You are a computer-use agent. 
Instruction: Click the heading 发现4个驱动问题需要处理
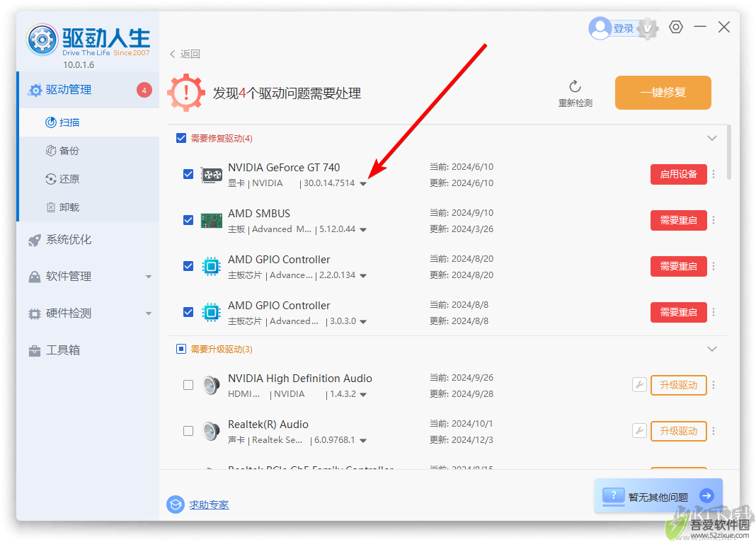tap(287, 93)
